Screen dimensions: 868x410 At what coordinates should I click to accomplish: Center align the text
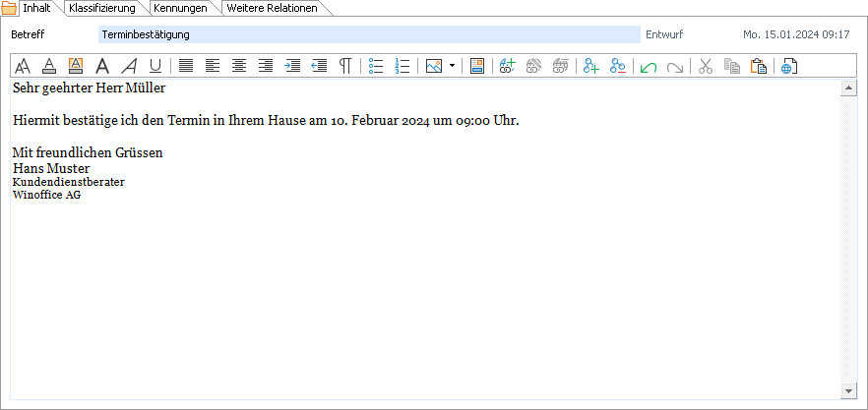pyautogui.click(x=239, y=67)
